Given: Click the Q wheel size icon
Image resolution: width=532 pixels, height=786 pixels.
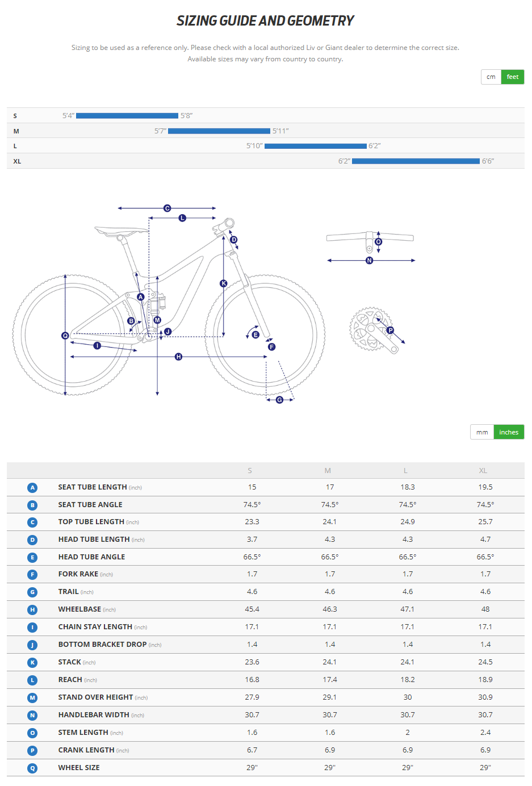Looking at the screenshot, I should pos(32,768).
